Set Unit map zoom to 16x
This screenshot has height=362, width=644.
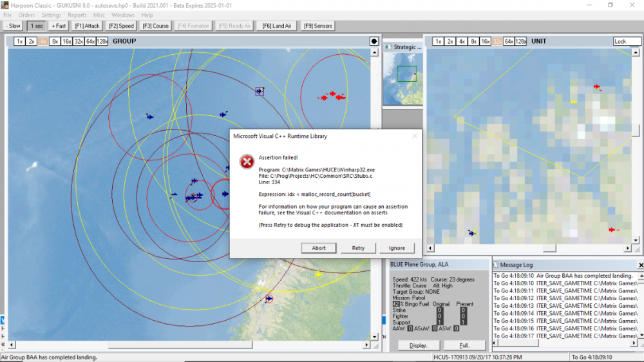486,41
